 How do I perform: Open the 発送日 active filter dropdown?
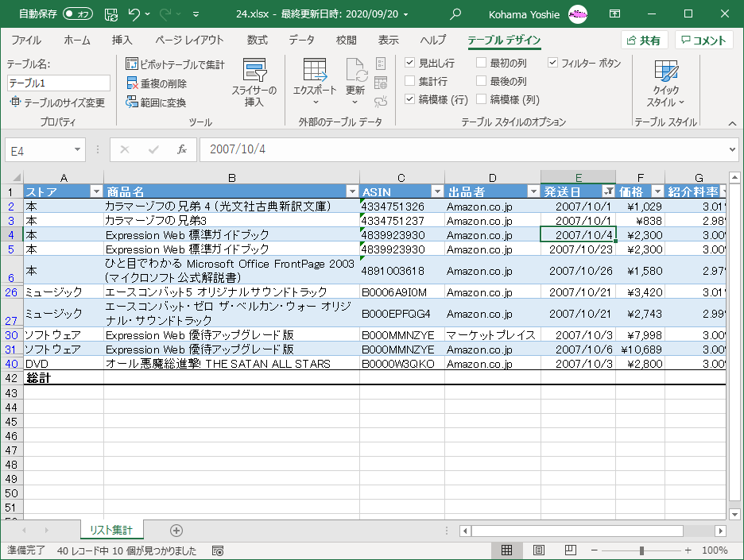(608, 191)
